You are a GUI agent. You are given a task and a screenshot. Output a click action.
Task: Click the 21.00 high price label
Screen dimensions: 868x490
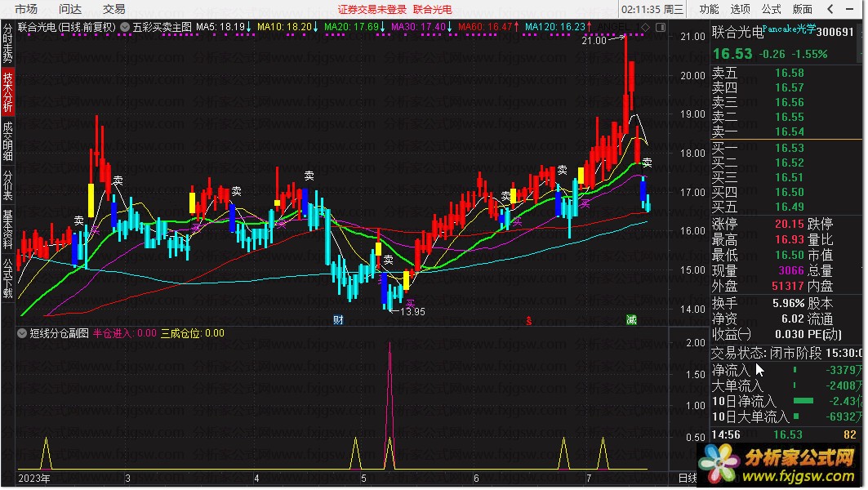tap(594, 40)
